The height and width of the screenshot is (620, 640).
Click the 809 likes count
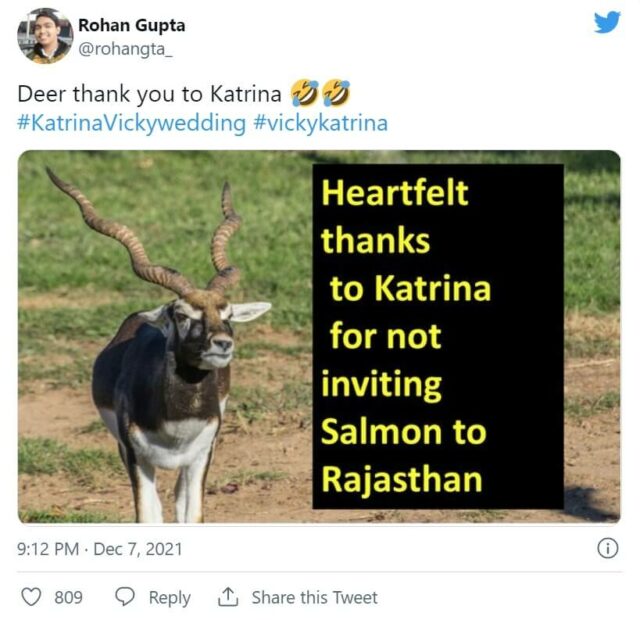[68, 597]
